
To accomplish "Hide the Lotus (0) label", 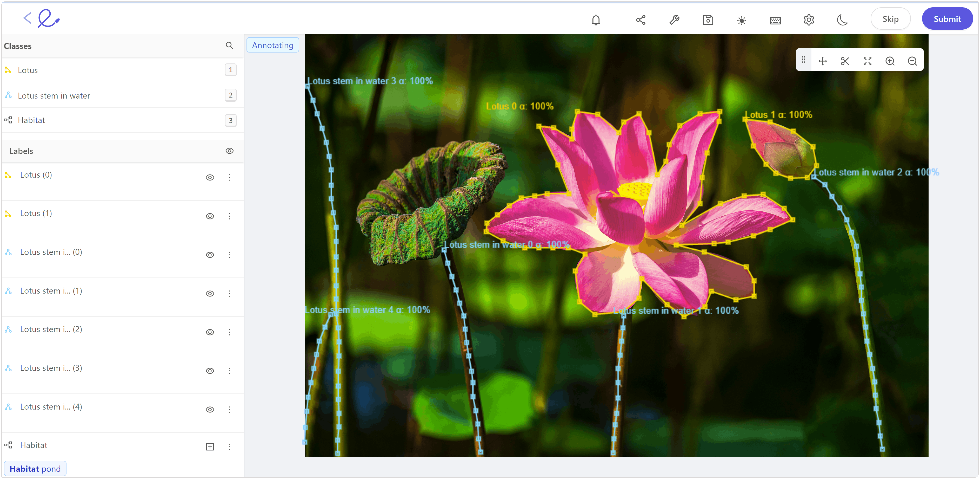I will (x=210, y=177).
